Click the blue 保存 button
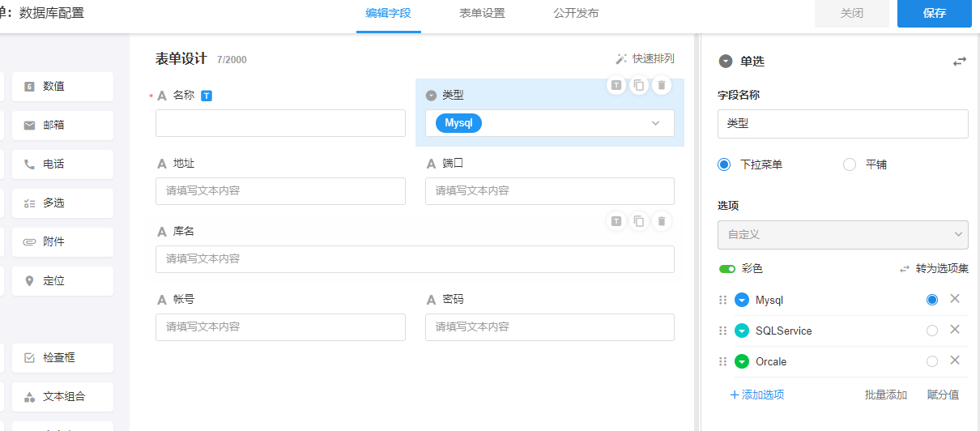This screenshot has height=431, width=980. pos(934,14)
